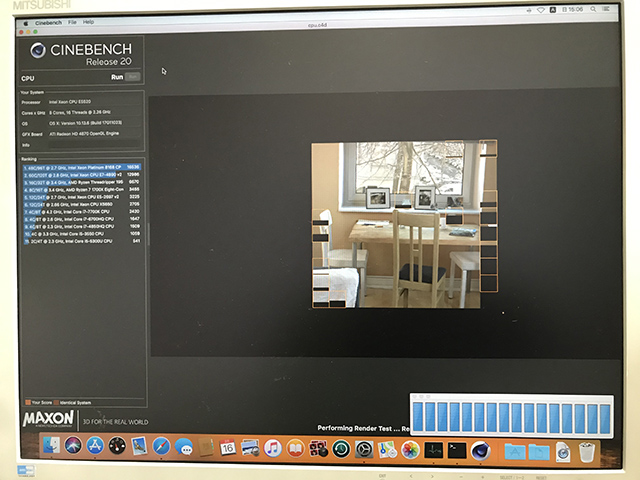Image resolution: width=640 pixels, height=480 pixels.
Task: Launch iTunes from the Dock
Action: pos(272,448)
